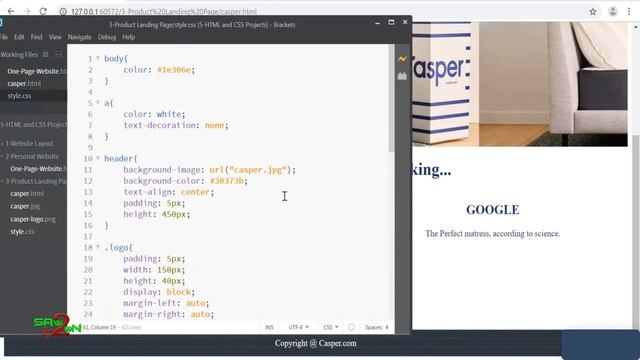Open casper-logo.png in the project tree
Screen dimensions: 640x360
(x=33, y=219)
